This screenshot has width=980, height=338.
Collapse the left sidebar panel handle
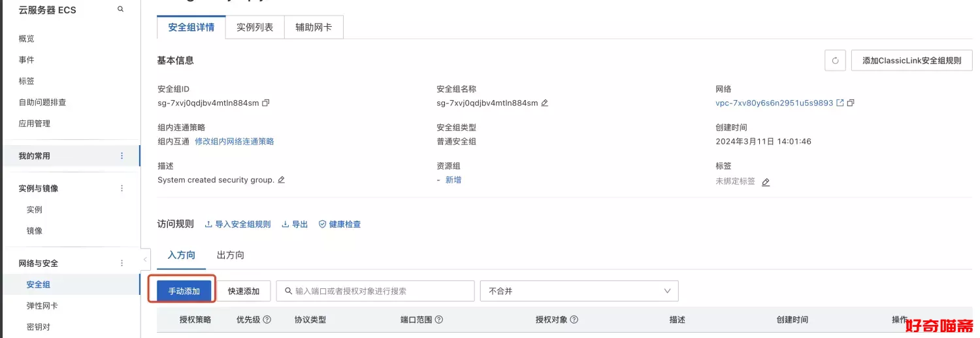[145, 260]
